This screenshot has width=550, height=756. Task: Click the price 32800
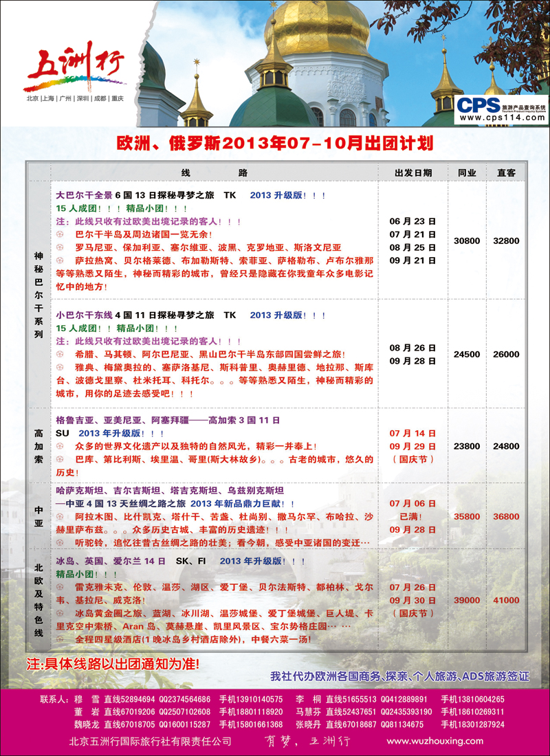506,241
